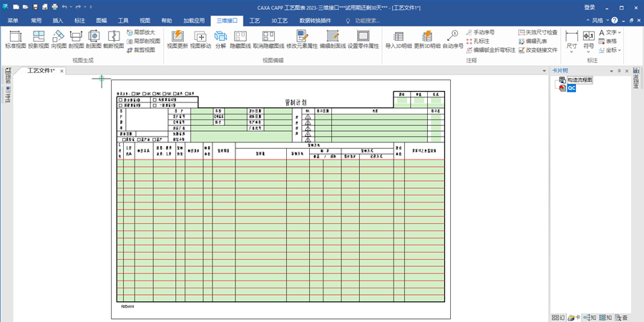This screenshot has height=322, width=644.
Task: Click the new file icon in title bar
Action: [16, 7]
